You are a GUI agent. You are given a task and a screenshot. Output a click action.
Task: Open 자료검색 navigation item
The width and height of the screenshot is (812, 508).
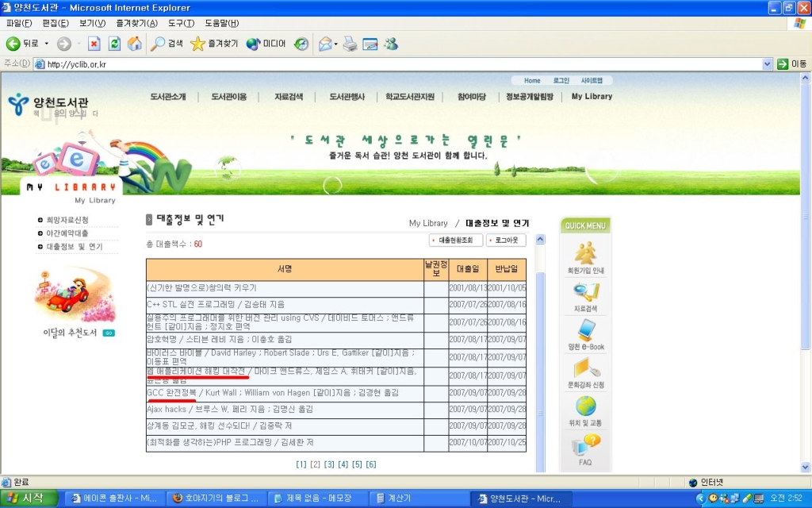289,96
